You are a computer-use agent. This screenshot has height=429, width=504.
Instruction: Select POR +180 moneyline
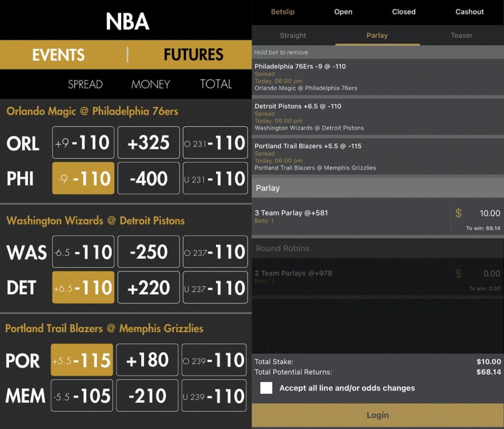click(x=147, y=360)
